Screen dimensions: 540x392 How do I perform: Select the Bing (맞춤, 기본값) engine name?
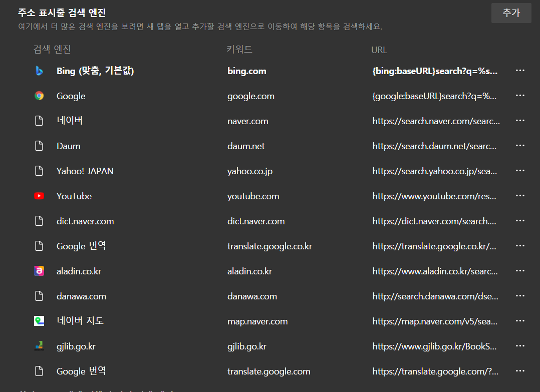tap(95, 71)
